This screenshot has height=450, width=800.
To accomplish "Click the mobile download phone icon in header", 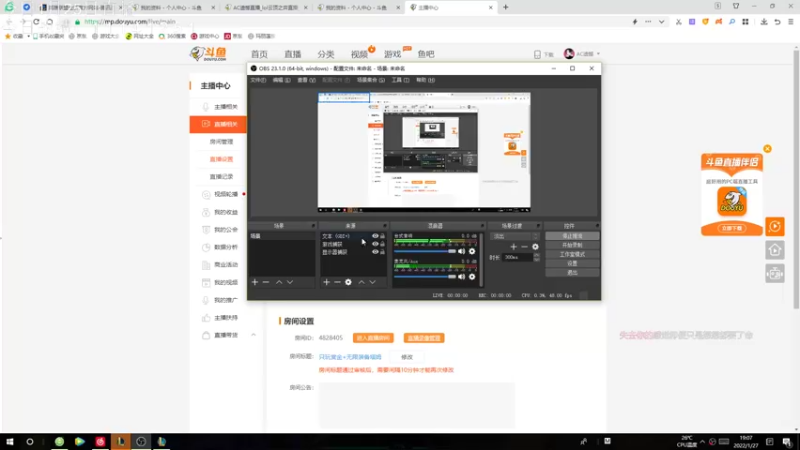I will (537, 54).
